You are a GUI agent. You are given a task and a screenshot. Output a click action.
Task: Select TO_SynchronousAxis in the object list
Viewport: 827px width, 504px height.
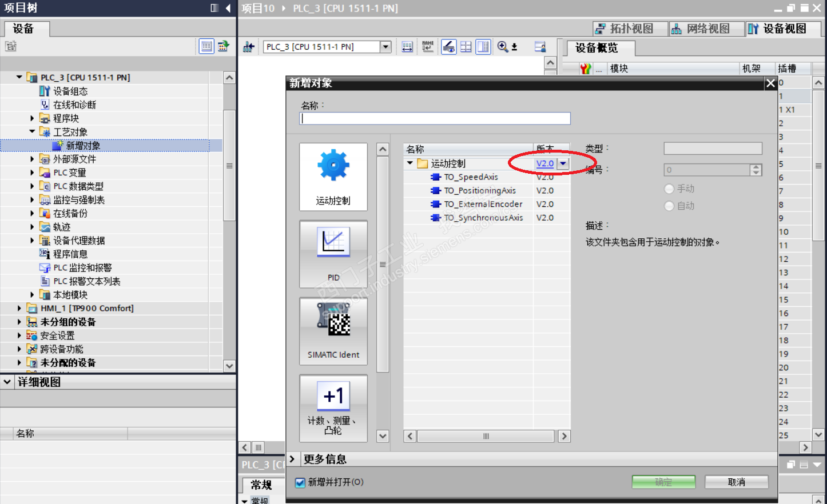[x=483, y=218]
